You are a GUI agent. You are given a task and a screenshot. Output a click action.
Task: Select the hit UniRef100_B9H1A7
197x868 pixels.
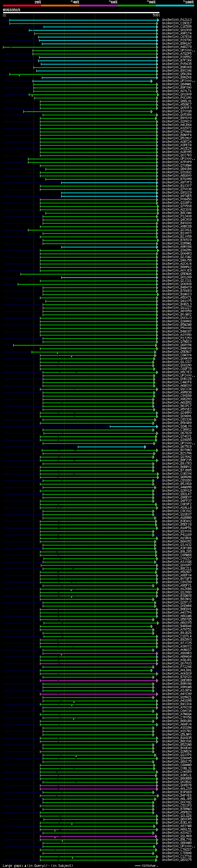pos(177,43)
